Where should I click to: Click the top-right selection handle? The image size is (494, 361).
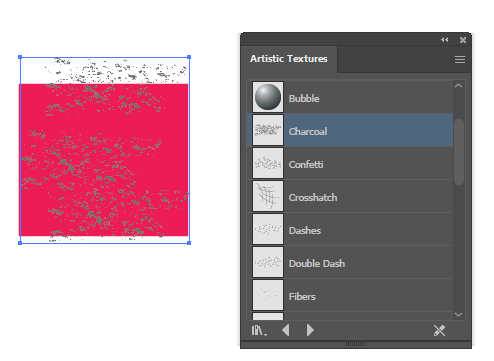pyautogui.click(x=189, y=57)
